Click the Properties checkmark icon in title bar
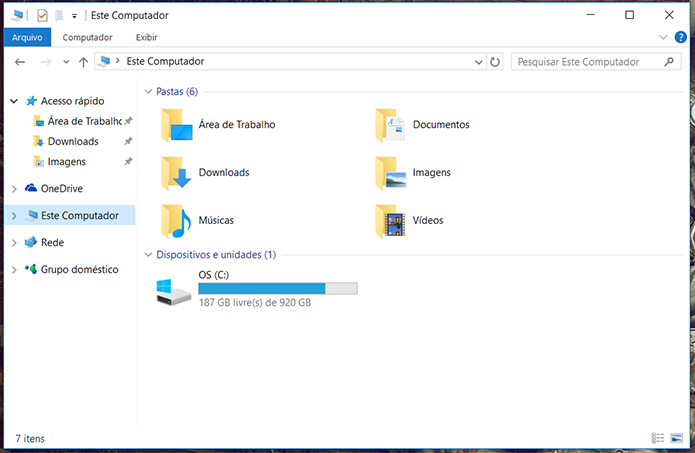This screenshot has width=695, height=453. point(42,16)
